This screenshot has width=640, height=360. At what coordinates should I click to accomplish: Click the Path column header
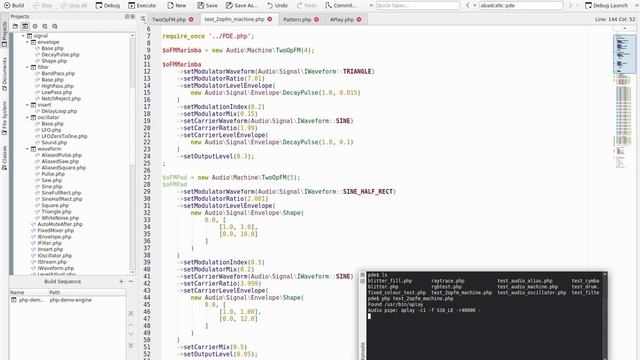tap(87, 292)
